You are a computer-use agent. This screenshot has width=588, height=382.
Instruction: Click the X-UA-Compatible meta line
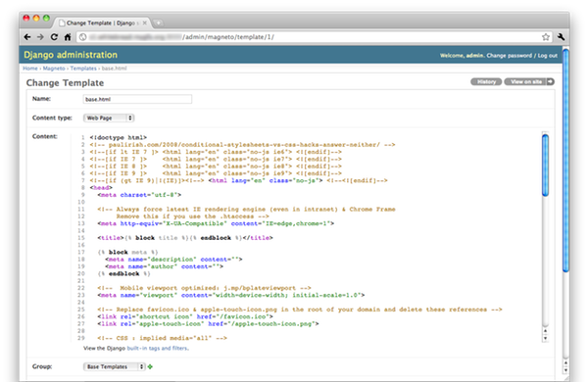pos(216,223)
